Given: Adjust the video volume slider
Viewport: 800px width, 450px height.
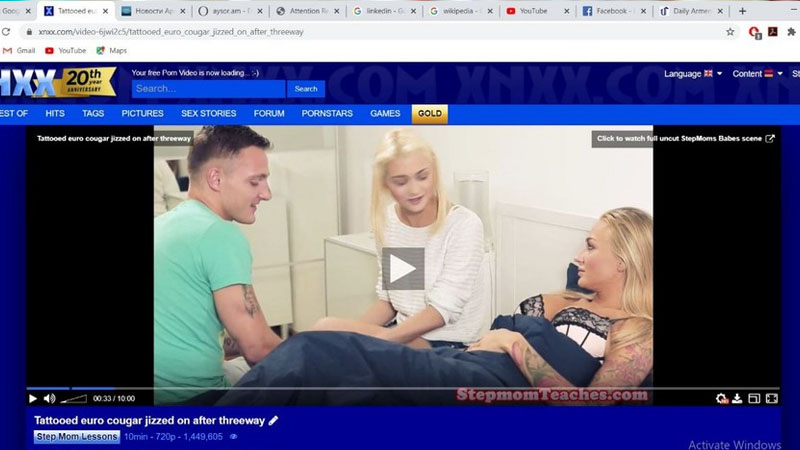Looking at the screenshot, I should (73, 398).
